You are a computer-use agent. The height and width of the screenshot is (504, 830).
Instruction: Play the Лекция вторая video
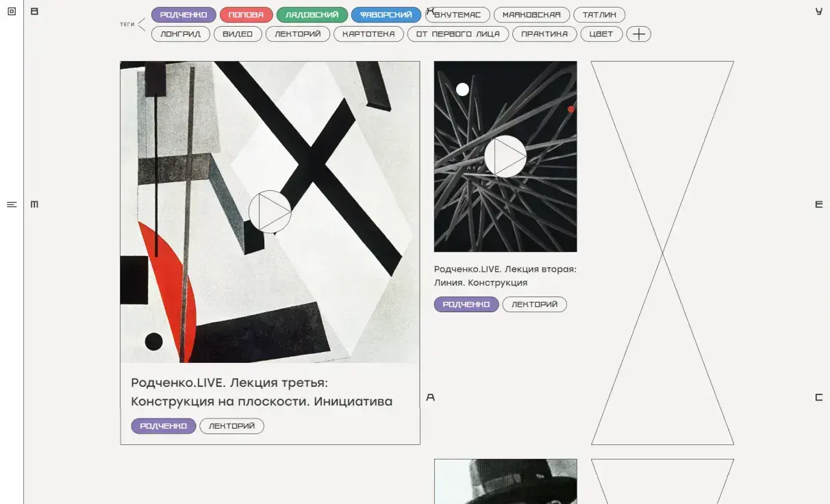(505, 156)
